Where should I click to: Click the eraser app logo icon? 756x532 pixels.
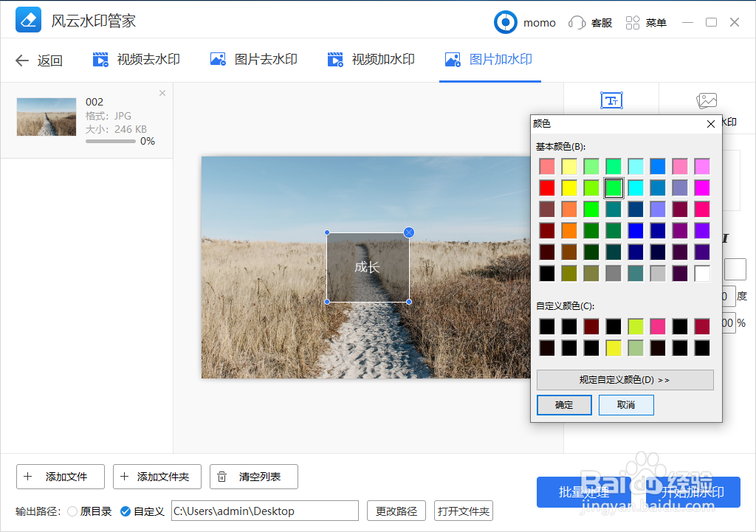[28, 20]
